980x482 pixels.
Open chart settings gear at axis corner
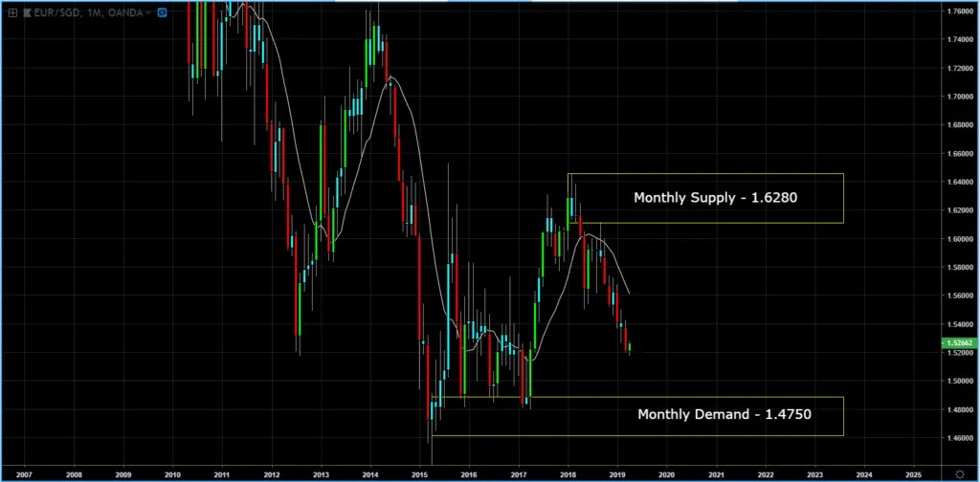pos(960,474)
